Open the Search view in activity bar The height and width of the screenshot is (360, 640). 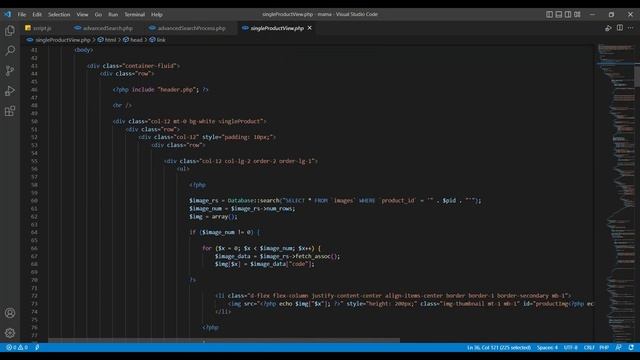tap(10, 51)
